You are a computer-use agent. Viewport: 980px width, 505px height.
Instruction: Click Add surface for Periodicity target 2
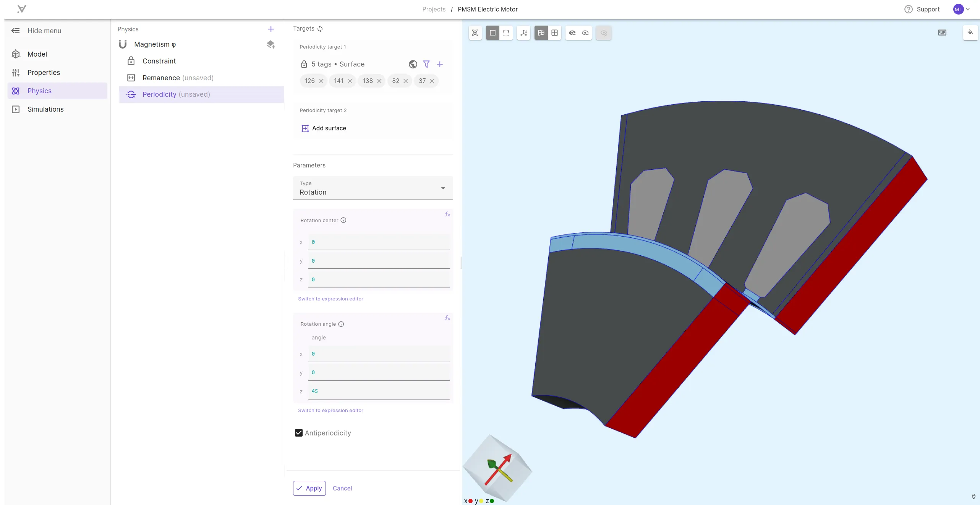click(x=324, y=128)
